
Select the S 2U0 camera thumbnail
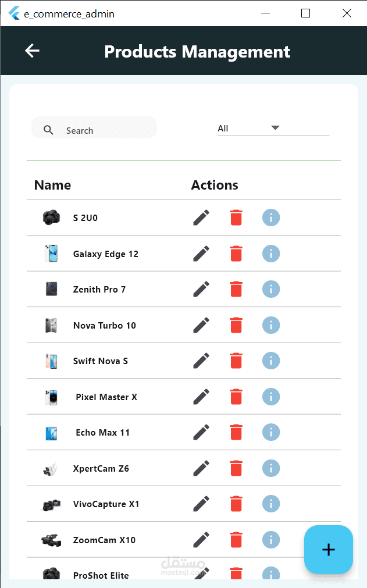point(51,218)
